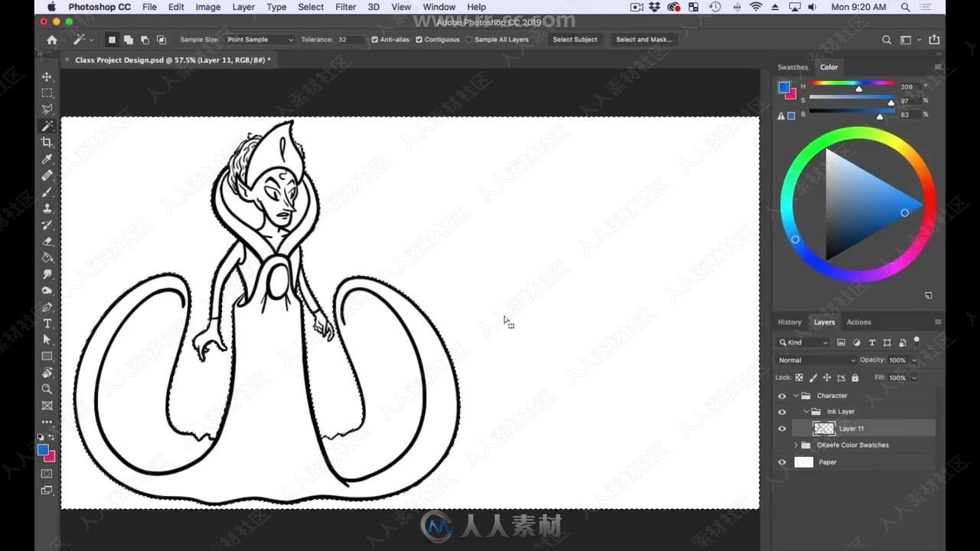Switch to the Swatches tab
Image resolution: width=980 pixels, height=551 pixels.
click(x=792, y=67)
